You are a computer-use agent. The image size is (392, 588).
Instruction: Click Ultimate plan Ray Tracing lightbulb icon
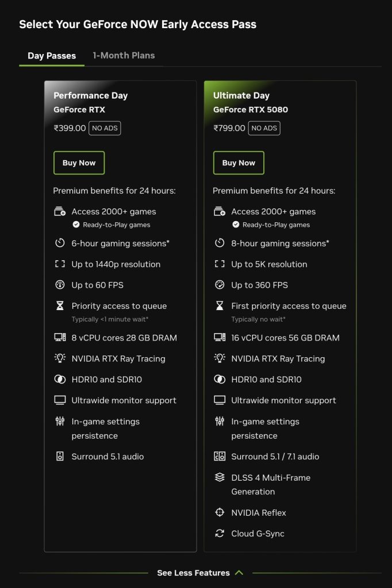pos(220,358)
